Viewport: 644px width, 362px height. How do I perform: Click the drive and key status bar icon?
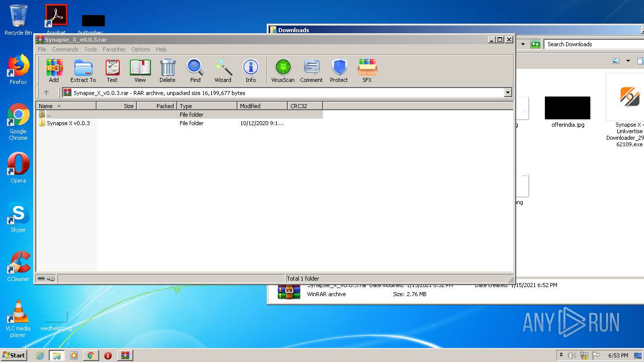tap(46, 279)
